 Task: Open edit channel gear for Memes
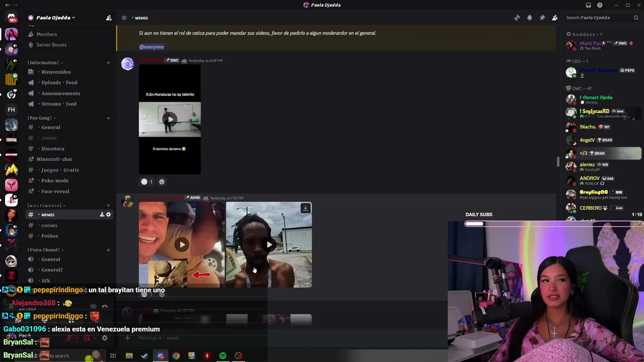click(108, 215)
